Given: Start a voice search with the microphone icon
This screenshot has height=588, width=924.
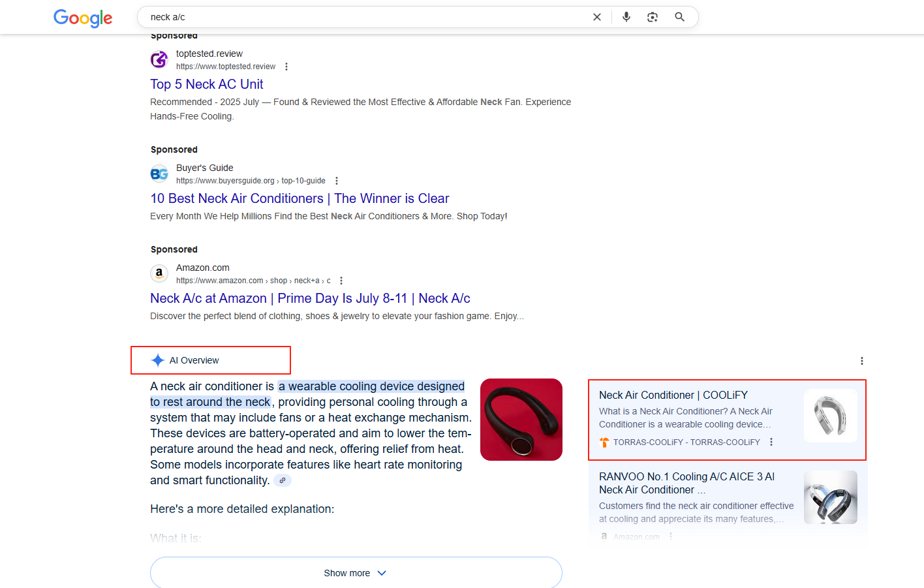Looking at the screenshot, I should [626, 17].
